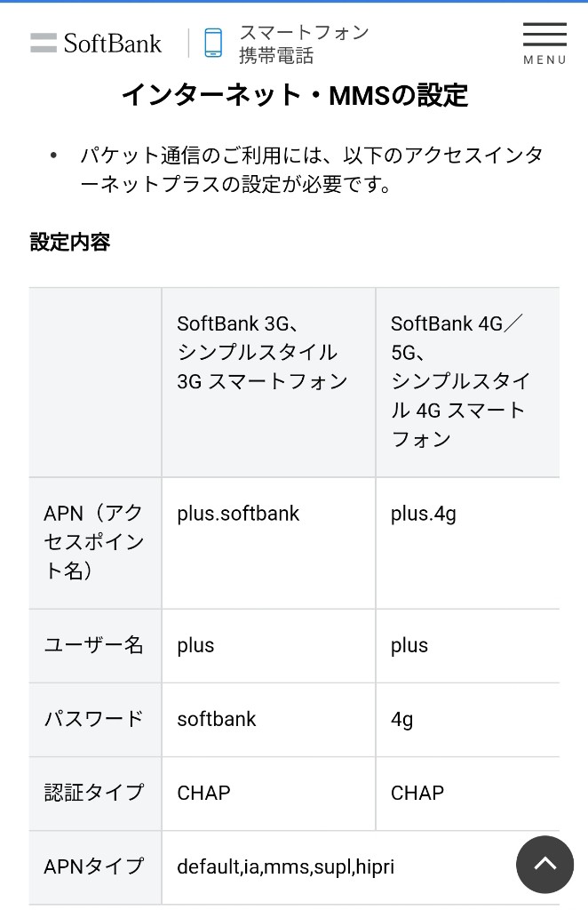Select the plus.4g APN value

(x=424, y=514)
